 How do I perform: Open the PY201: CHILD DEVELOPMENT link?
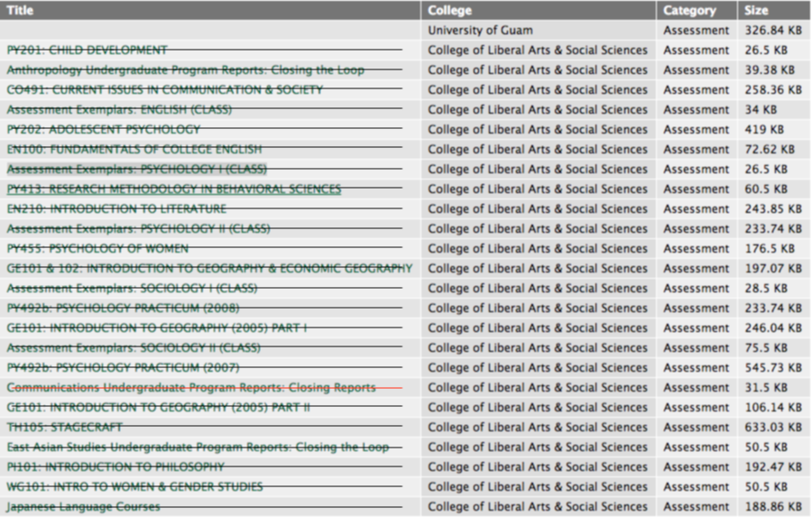(x=87, y=51)
